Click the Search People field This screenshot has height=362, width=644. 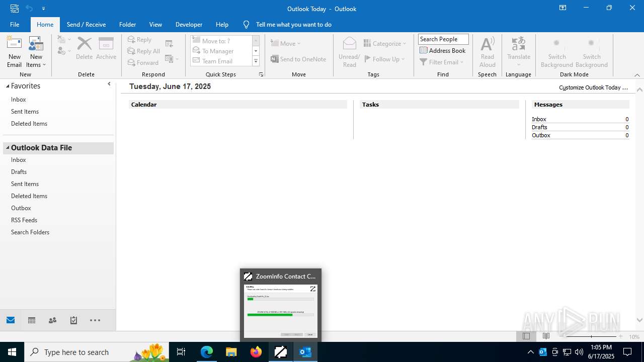coord(443,39)
